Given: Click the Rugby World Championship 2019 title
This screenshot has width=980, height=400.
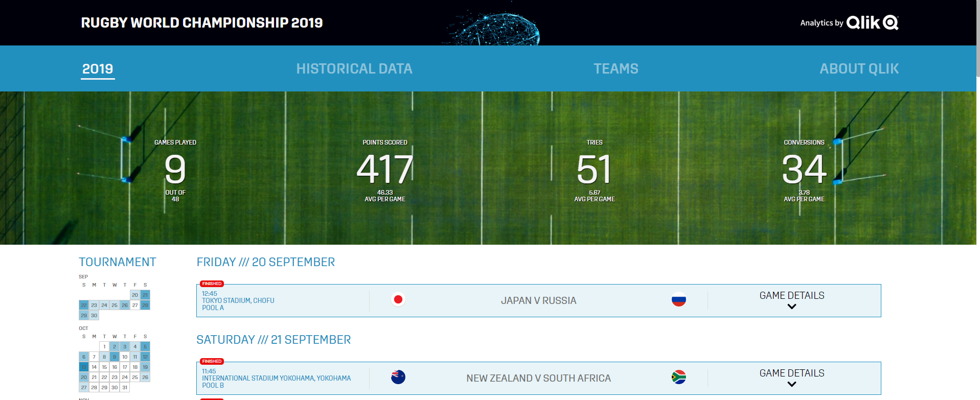Looking at the screenshot, I should tap(202, 22).
